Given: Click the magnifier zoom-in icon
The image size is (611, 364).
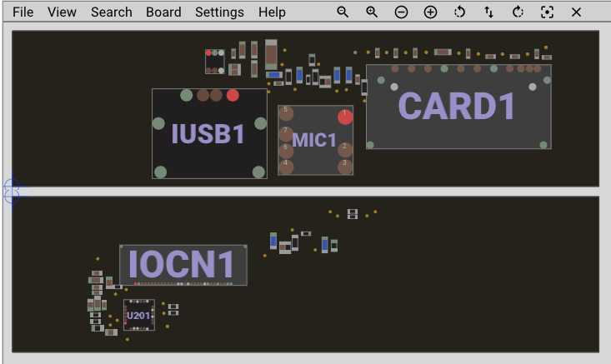Looking at the screenshot, I should [x=372, y=12].
